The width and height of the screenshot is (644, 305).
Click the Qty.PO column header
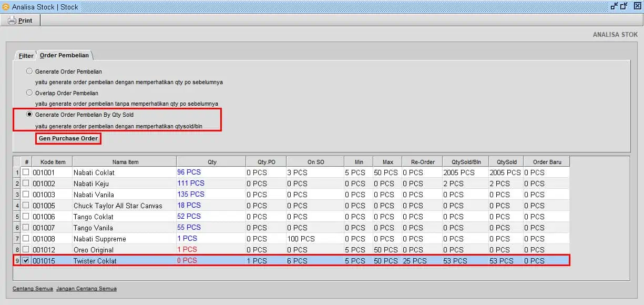(266, 161)
